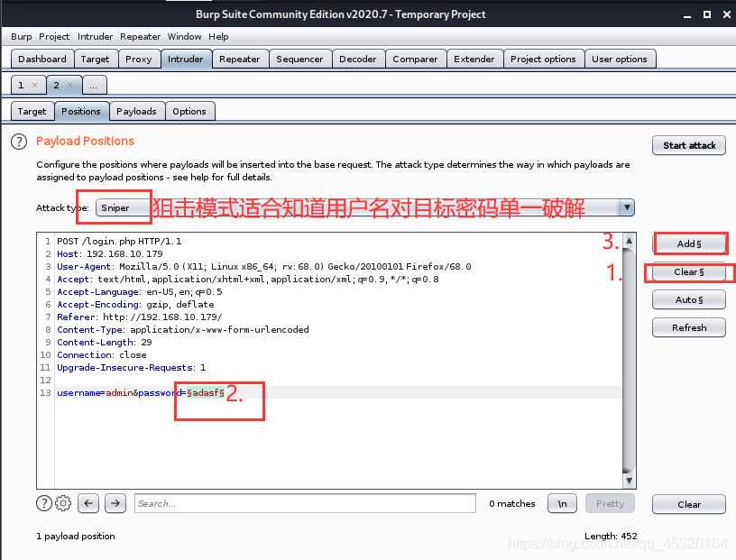Open the Repeater menu
This screenshot has width=736, height=560.
tap(140, 37)
